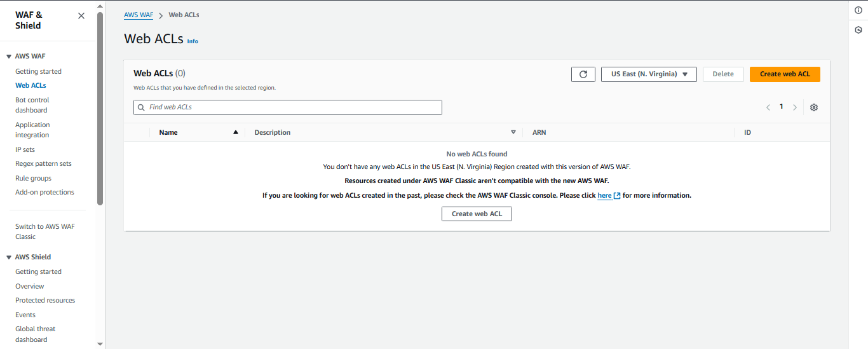The height and width of the screenshot is (349, 868).
Task: Click the info circle icon at top right
Action: 858,10
